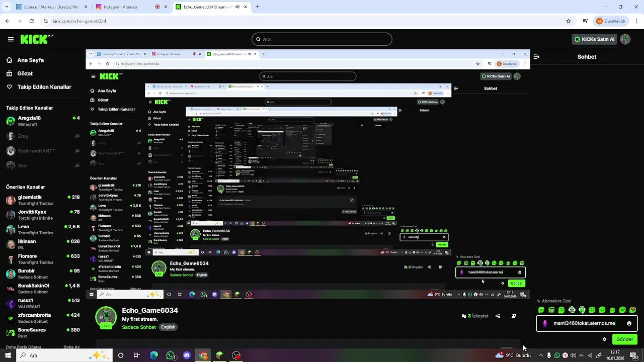Click KICKs Satın Al button
644x362 pixels.
click(595, 39)
